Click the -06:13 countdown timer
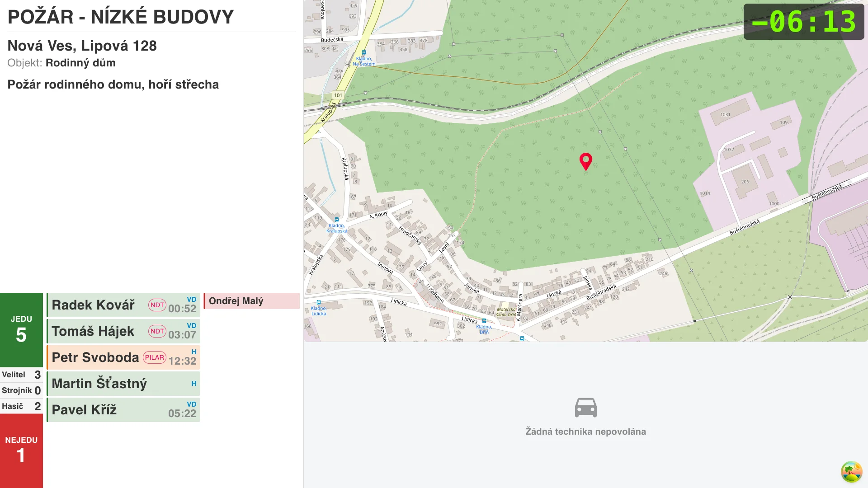This screenshot has height=488, width=868. [x=804, y=22]
